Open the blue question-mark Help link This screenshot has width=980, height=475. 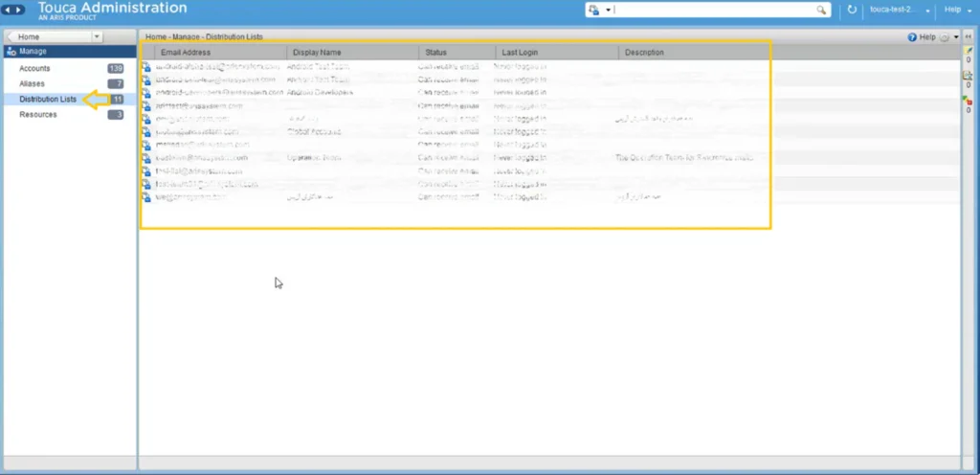922,37
